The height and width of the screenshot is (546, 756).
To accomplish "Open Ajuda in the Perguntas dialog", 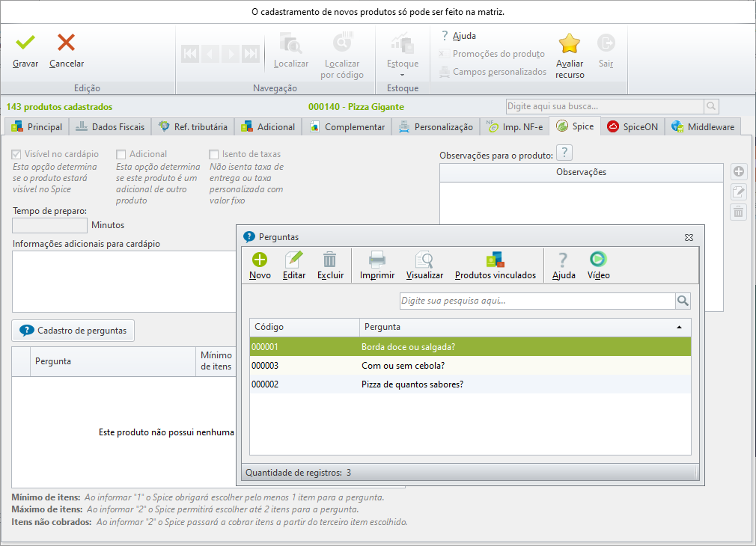I will [x=564, y=266].
